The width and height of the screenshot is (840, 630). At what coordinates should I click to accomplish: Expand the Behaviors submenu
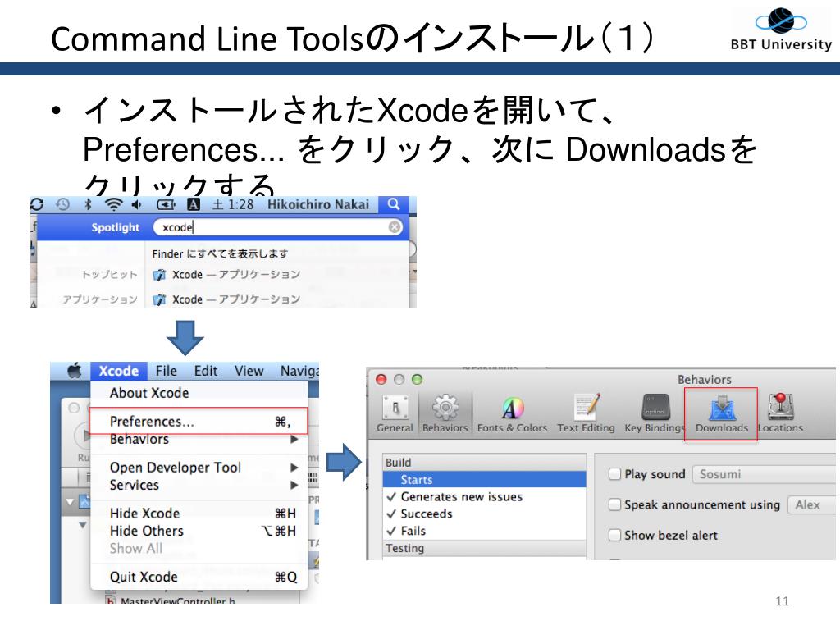[x=199, y=440]
